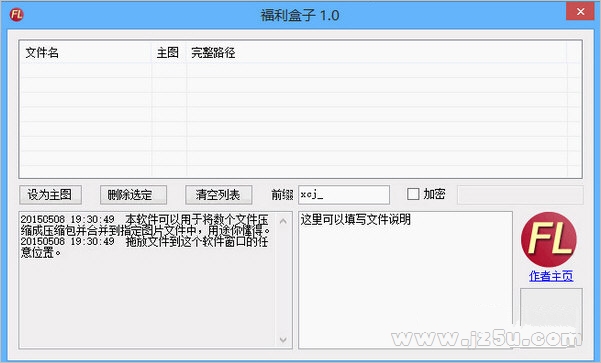Viewport: 601px width, 363px height.
Task: Enable the 加密 checkbox
Action: 413,194
